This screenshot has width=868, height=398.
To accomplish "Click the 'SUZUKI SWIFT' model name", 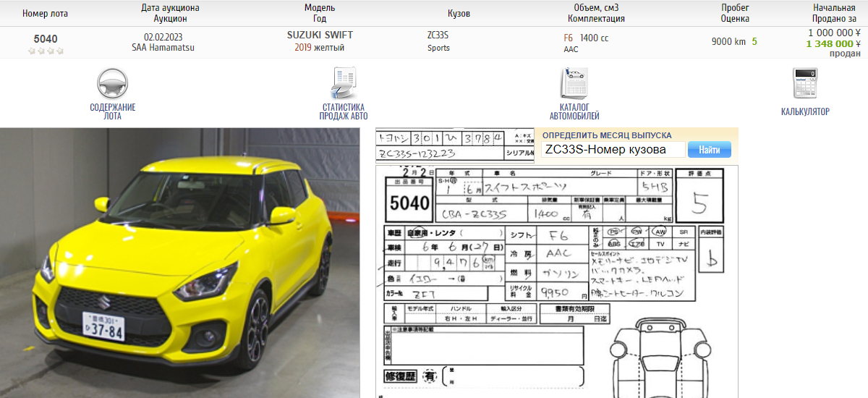I will (x=320, y=35).
